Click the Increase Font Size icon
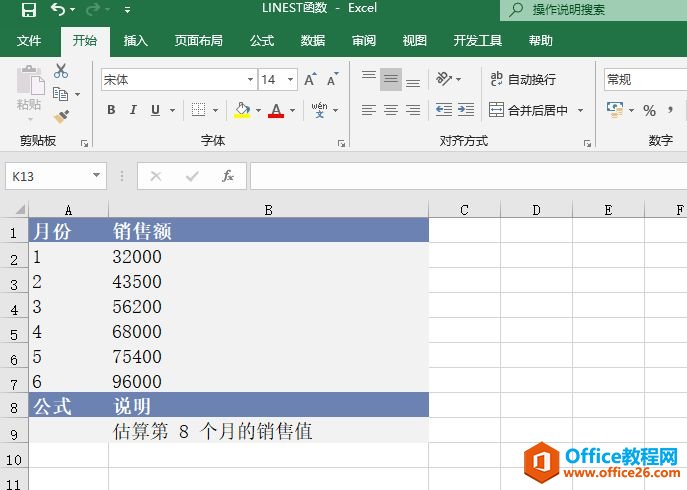Screen dimensions: 687x490 click(x=310, y=80)
